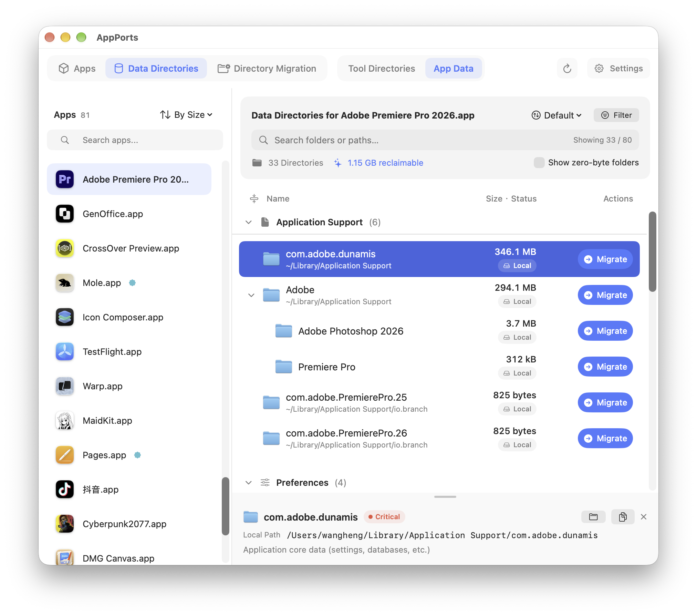Select 抖音.app in the apps list
This screenshot has width=697, height=616.
(x=129, y=489)
